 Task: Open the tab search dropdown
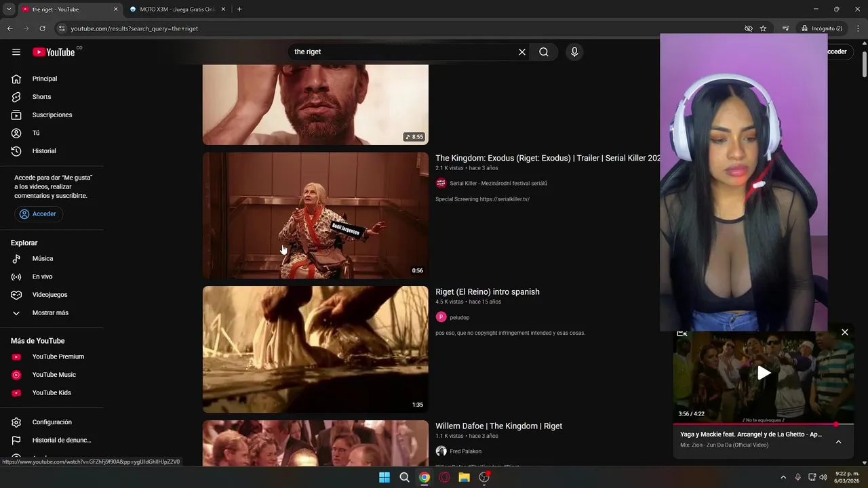[8, 9]
